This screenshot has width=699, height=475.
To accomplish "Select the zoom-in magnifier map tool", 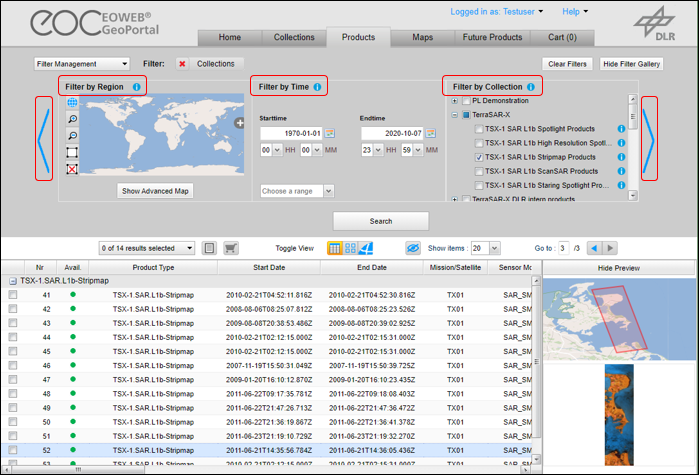I will click(x=72, y=119).
